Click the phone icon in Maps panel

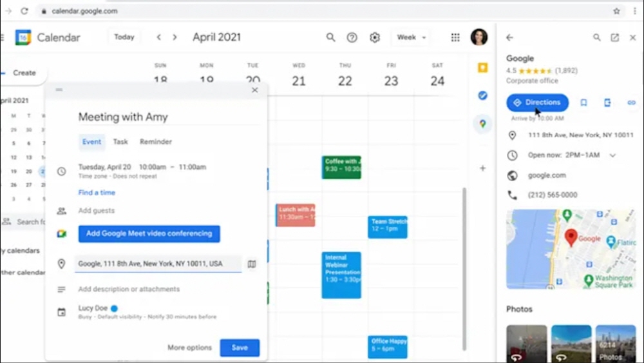coord(512,195)
